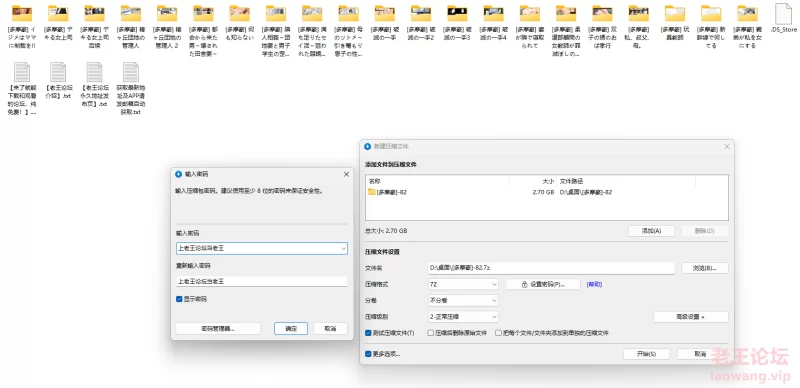Select the 【老王论坛永久地址发布页】.txt file
The image size is (800, 388).
(x=94, y=84)
